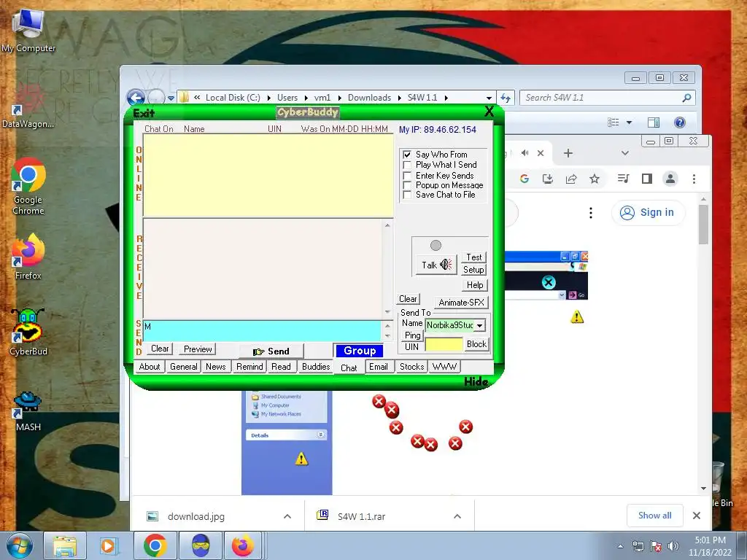Click Chrome page vertical scrollbar thumb
This screenshot has width=747, height=560.
[703, 225]
